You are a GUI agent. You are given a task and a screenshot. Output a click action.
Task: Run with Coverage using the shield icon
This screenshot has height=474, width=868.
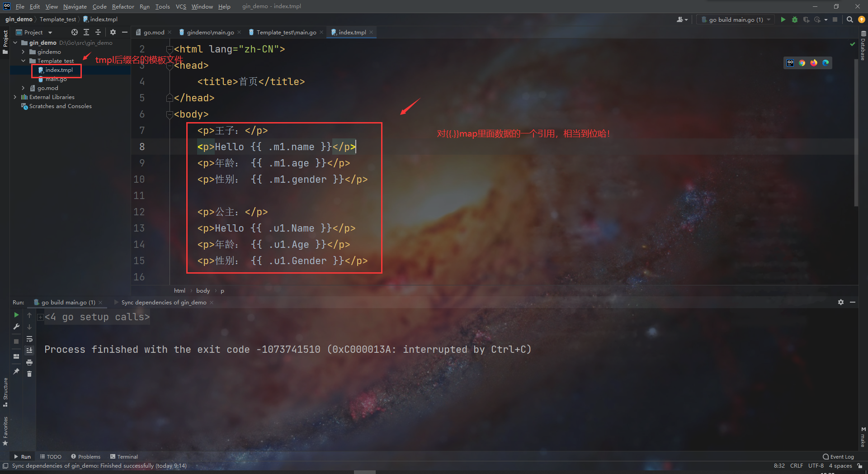(x=807, y=19)
